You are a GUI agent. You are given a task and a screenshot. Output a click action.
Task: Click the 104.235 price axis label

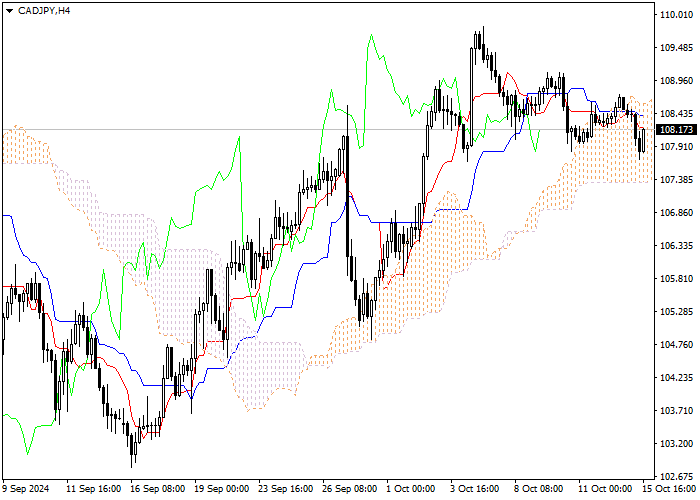pyautogui.click(x=676, y=378)
